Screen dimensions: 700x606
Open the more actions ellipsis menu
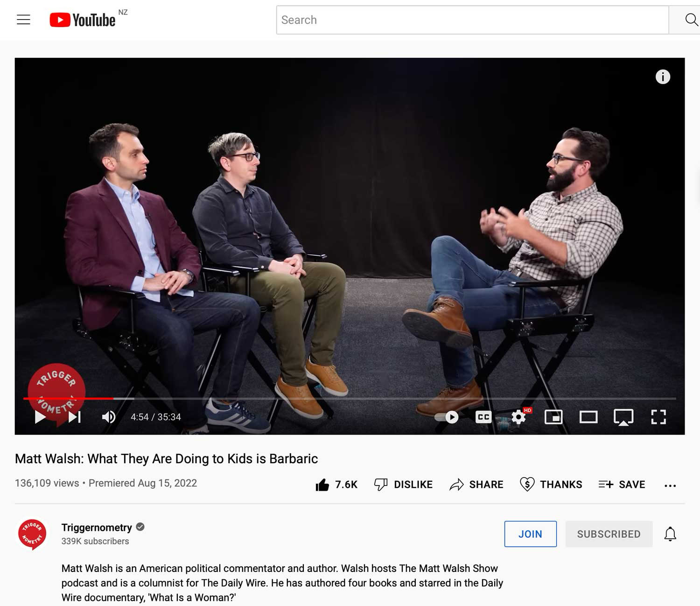pyautogui.click(x=670, y=486)
